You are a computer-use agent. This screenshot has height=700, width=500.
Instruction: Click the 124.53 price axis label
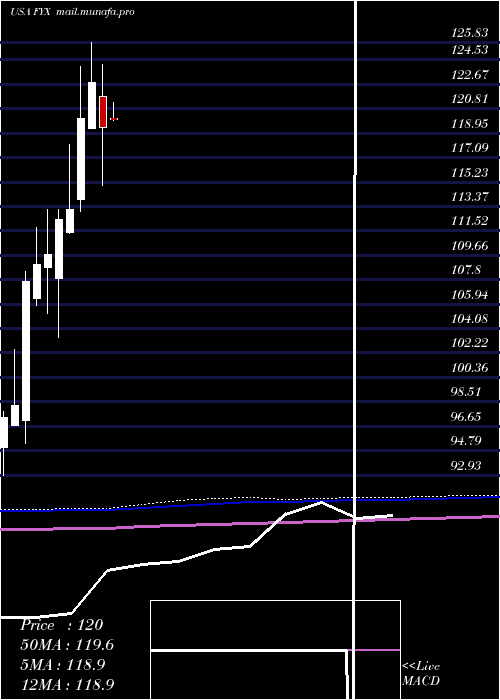coord(469,50)
